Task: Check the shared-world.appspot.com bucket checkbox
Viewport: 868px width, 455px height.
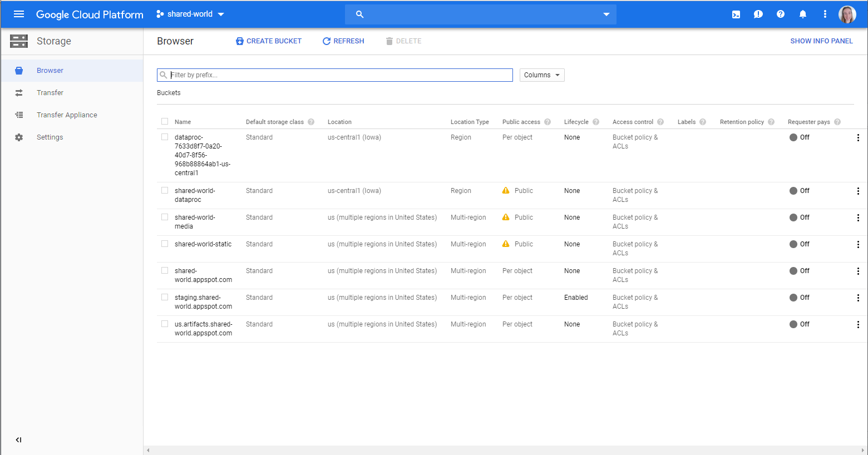Action: [165, 270]
